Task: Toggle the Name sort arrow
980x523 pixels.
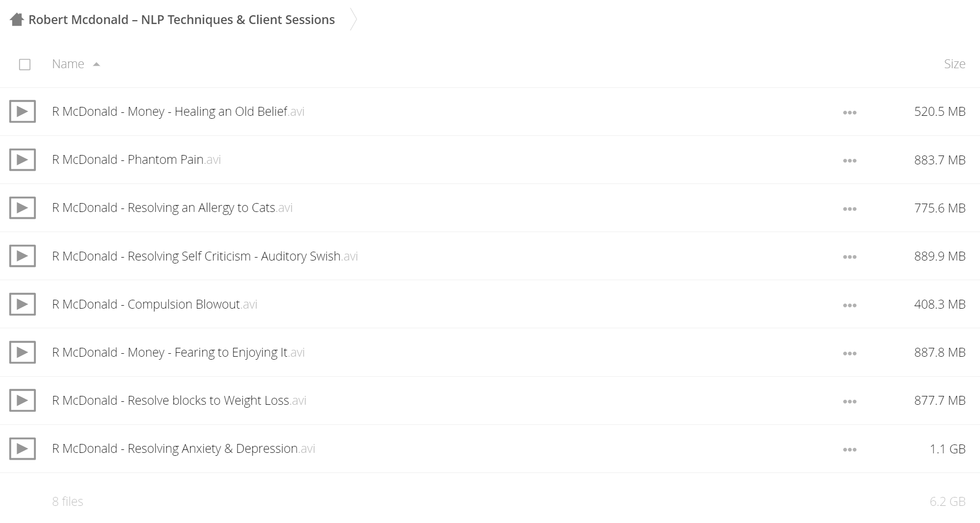Action: click(x=97, y=64)
